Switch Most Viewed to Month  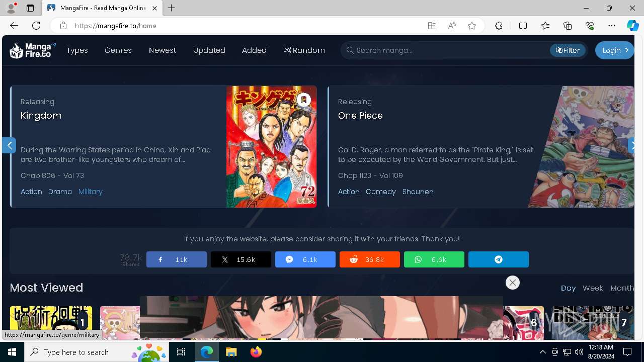tap(622, 288)
